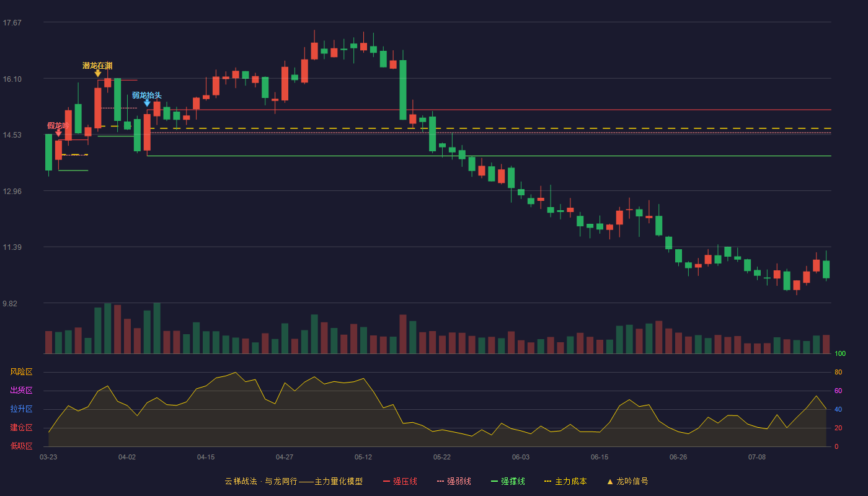Toggle the 强弱线 legend item
The image size is (868, 496).
(454, 481)
